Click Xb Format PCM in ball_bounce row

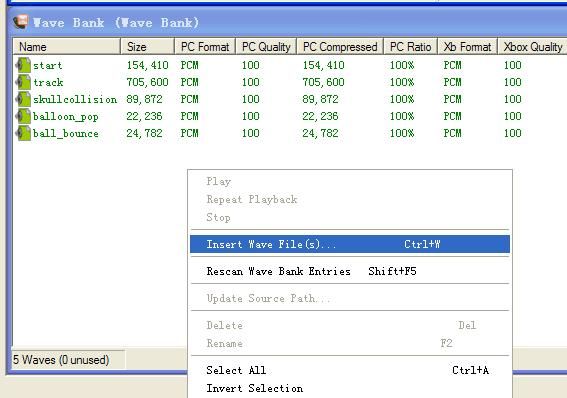pos(452,133)
